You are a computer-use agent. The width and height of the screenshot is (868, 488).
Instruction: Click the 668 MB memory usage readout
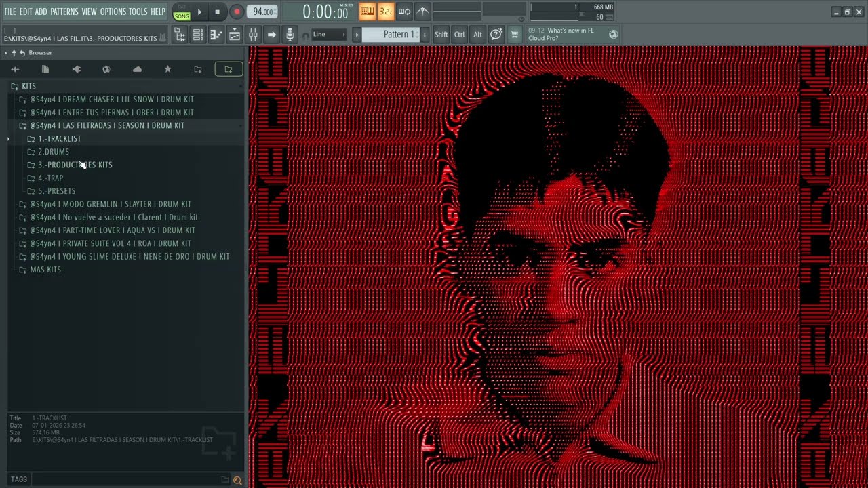point(604,7)
